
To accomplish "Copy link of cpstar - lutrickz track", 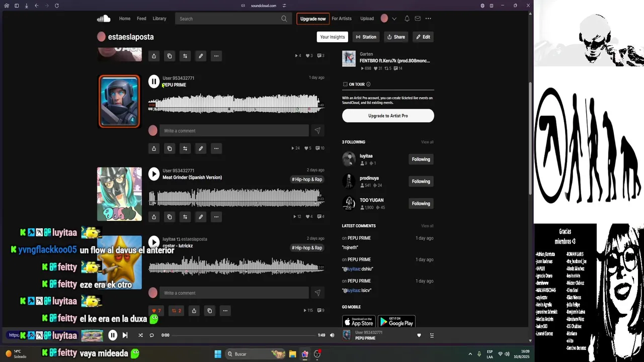I will (210, 311).
